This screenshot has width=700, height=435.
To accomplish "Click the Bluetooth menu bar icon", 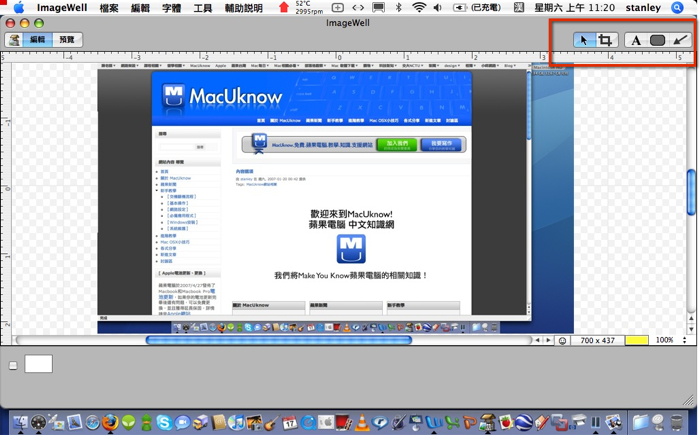I will pyautogui.click(x=399, y=7).
